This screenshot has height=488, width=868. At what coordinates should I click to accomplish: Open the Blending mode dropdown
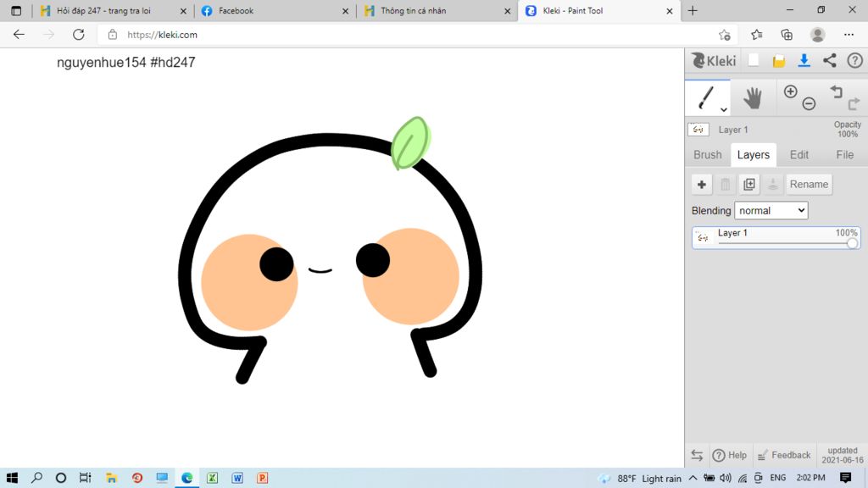(771, 210)
